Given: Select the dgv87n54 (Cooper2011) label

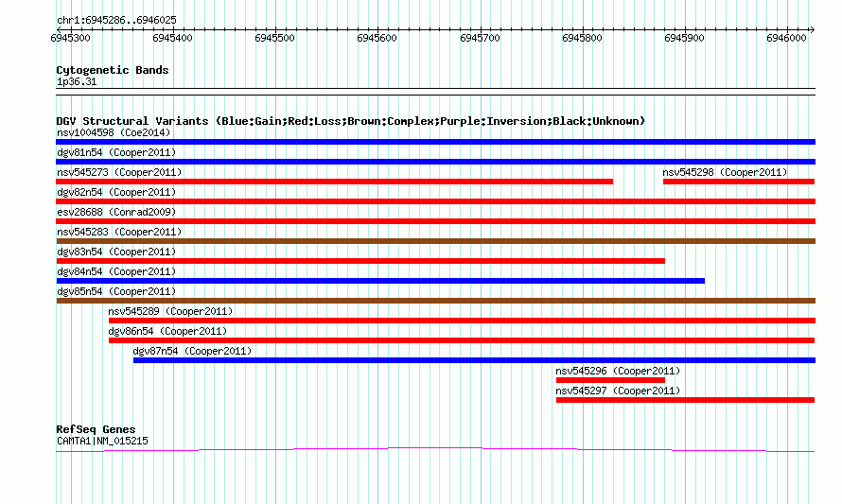Looking at the screenshot, I should (x=192, y=351).
